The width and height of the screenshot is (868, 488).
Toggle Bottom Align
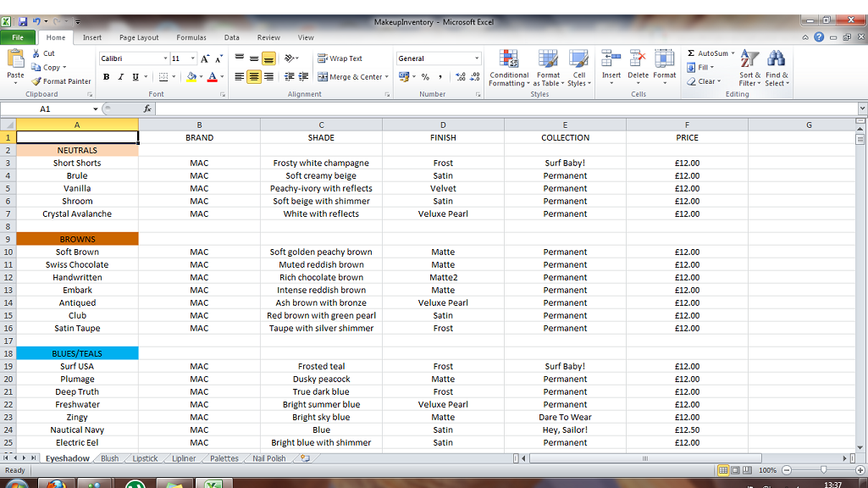click(268, 58)
